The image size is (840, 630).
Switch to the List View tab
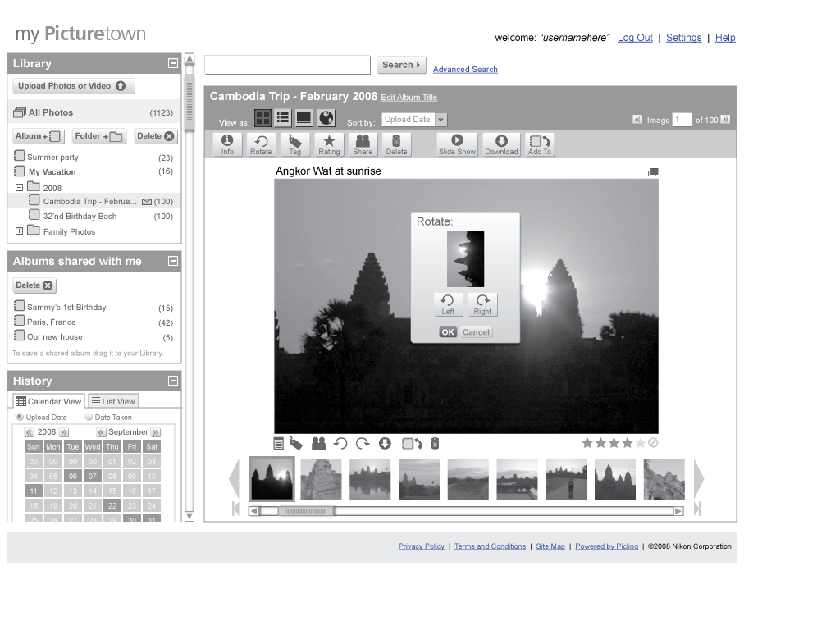pyautogui.click(x=113, y=400)
